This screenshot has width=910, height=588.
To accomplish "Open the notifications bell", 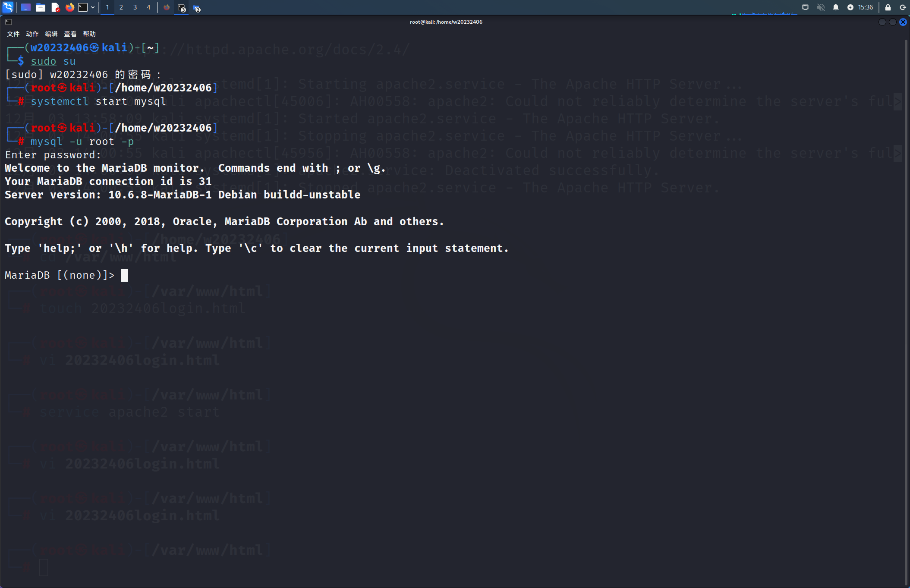I will pyautogui.click(x=836, y=7).
